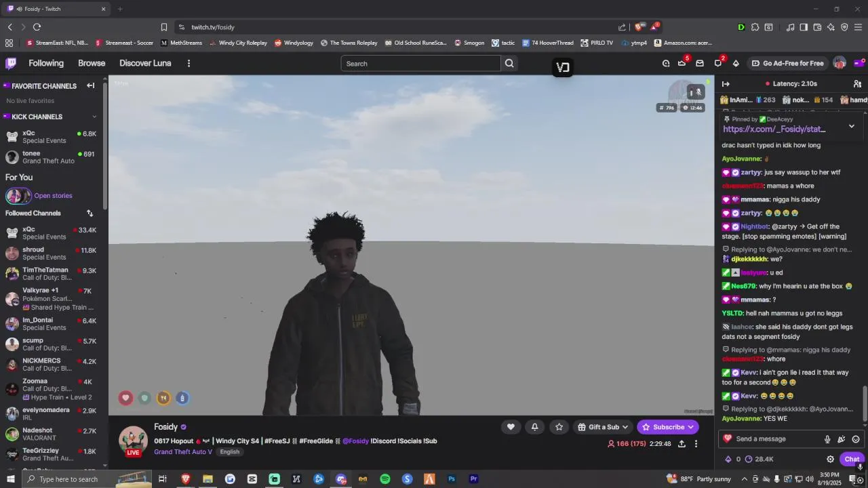Click the chat microphone icon

(827, 439)
